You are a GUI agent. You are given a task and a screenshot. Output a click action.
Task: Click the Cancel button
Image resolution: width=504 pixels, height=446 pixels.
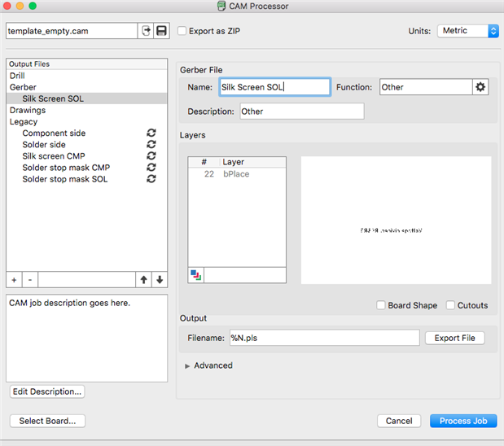click(x=399, y=421)
